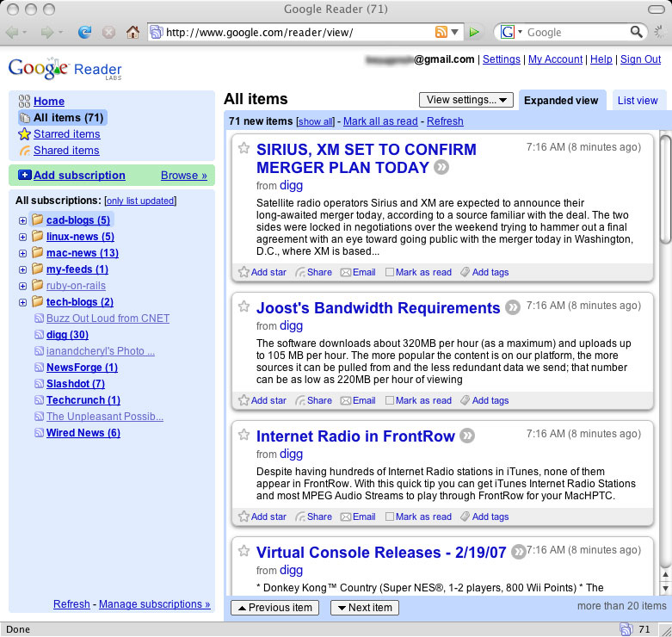
Task: Click the Email icon under Joost's article
Action: (x=346, y=400)
